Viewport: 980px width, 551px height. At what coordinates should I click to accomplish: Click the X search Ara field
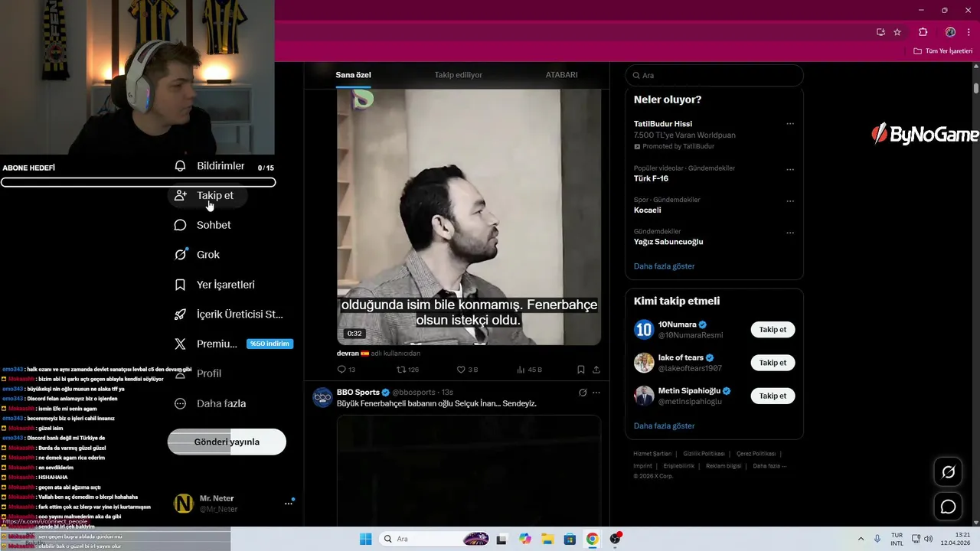(714, 75)
